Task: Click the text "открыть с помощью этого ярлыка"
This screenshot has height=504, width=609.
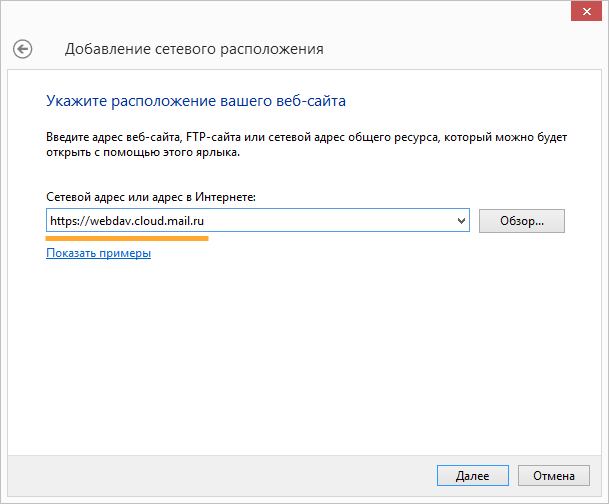Action: (x=143, y=154)
